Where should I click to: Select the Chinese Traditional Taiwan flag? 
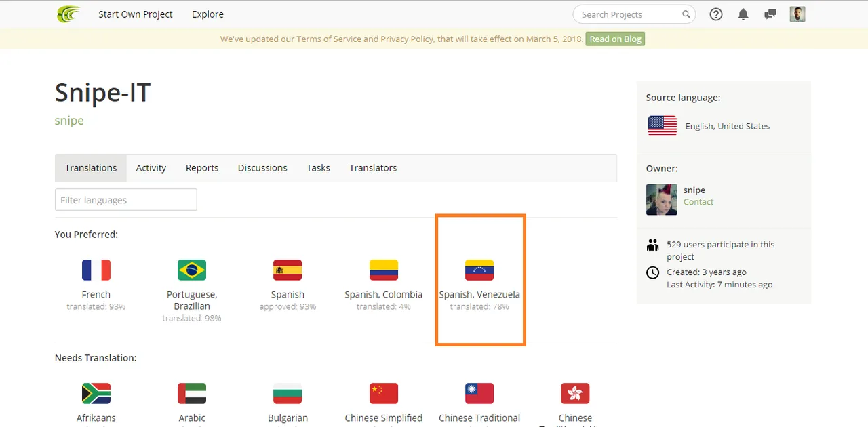click(479, 393)
